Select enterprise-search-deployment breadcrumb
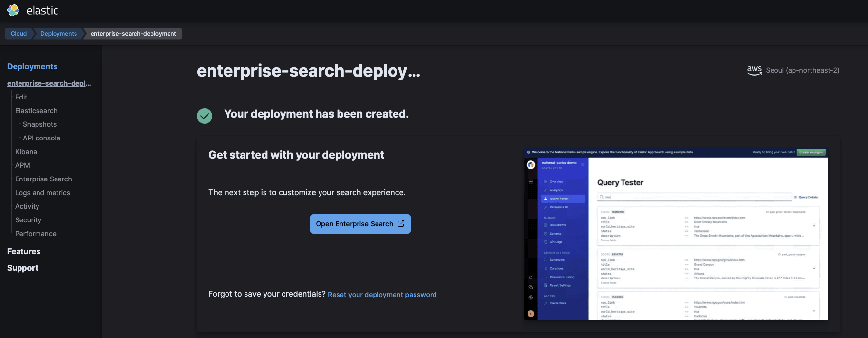 click(x=133, y=34)
